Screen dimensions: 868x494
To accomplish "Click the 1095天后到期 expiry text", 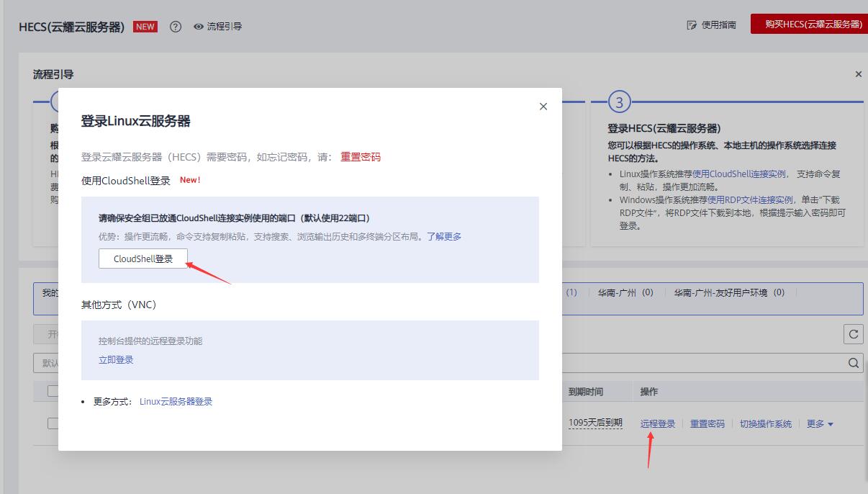I will pyautogui.click(x=595, y=423).
